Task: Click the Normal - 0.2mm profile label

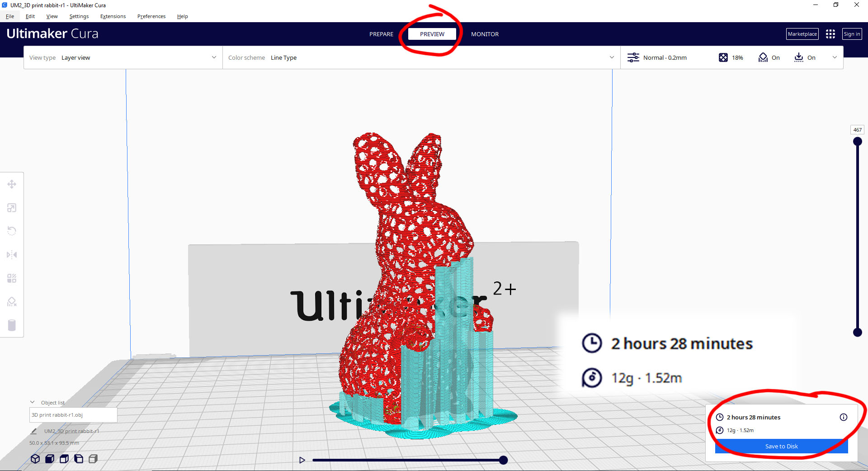Action: (665, 57)
